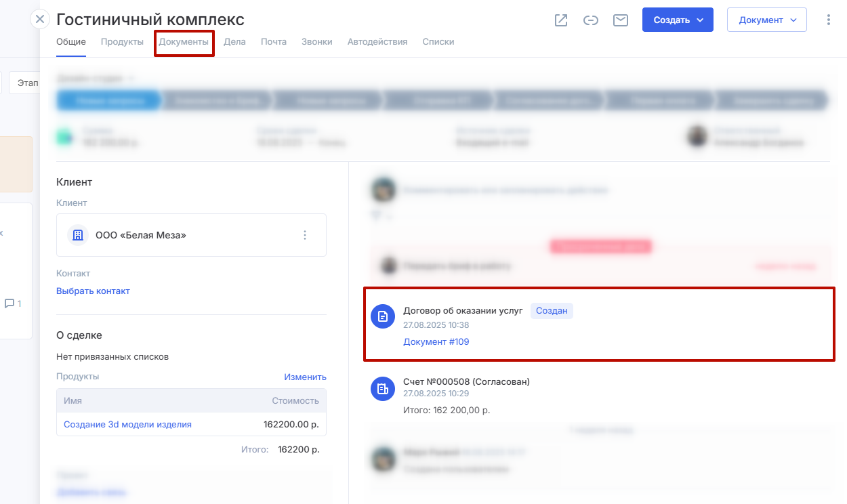Click the envelope email icon
The width and height of the screenshot is (847, 504).
pos(621,20)
